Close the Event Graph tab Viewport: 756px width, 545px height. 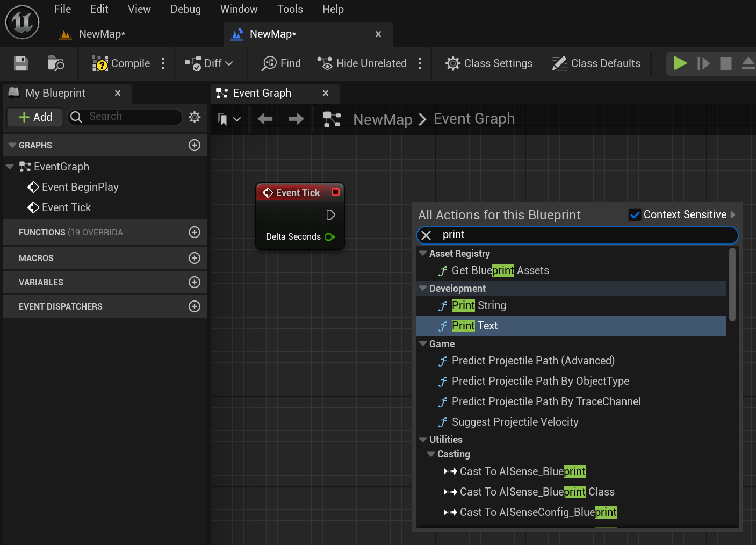point(326,93)
